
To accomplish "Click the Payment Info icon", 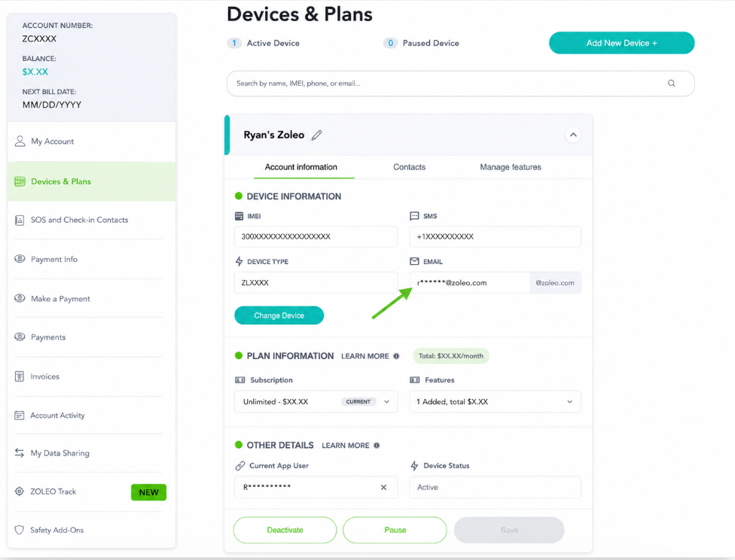I will (20, 259).
